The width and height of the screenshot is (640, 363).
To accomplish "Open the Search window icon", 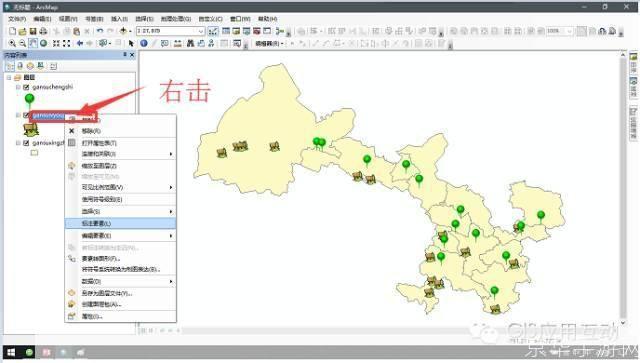I will click(x=246, y=31).
